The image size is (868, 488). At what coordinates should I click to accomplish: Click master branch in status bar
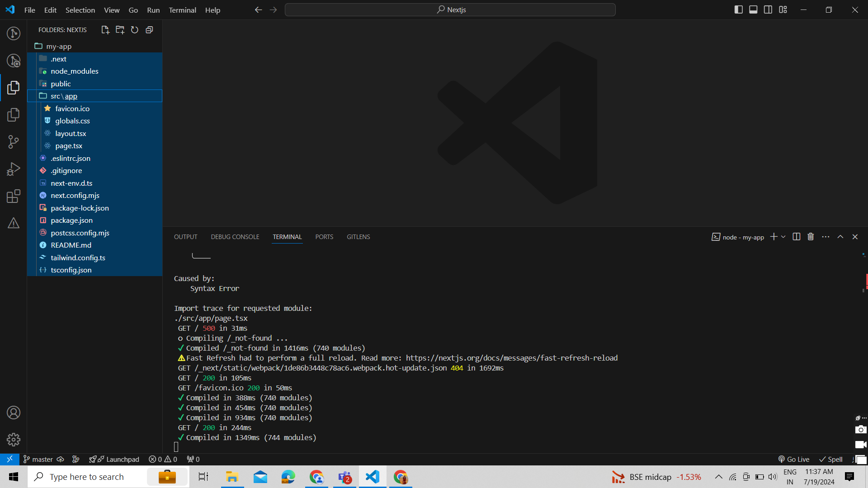(x=38, y=459)
